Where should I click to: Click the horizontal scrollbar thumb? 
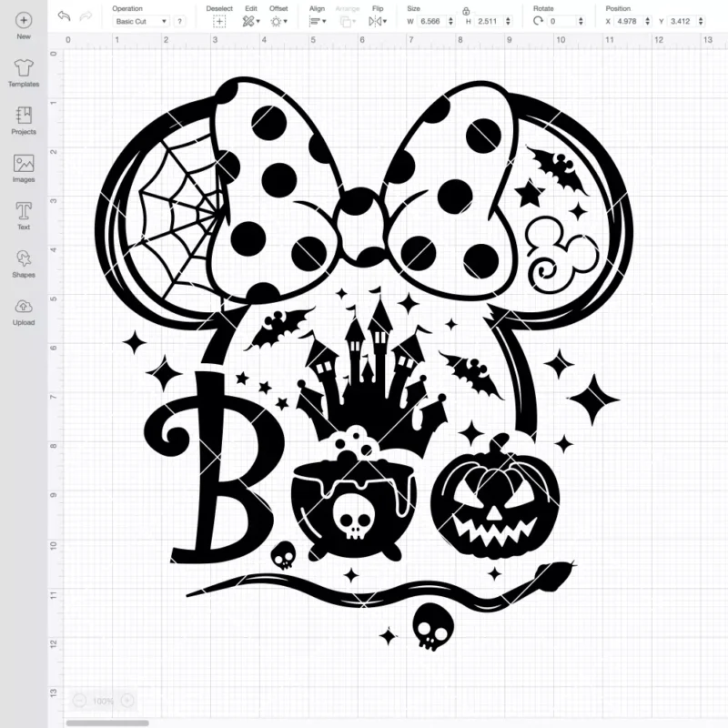[107, 723]
